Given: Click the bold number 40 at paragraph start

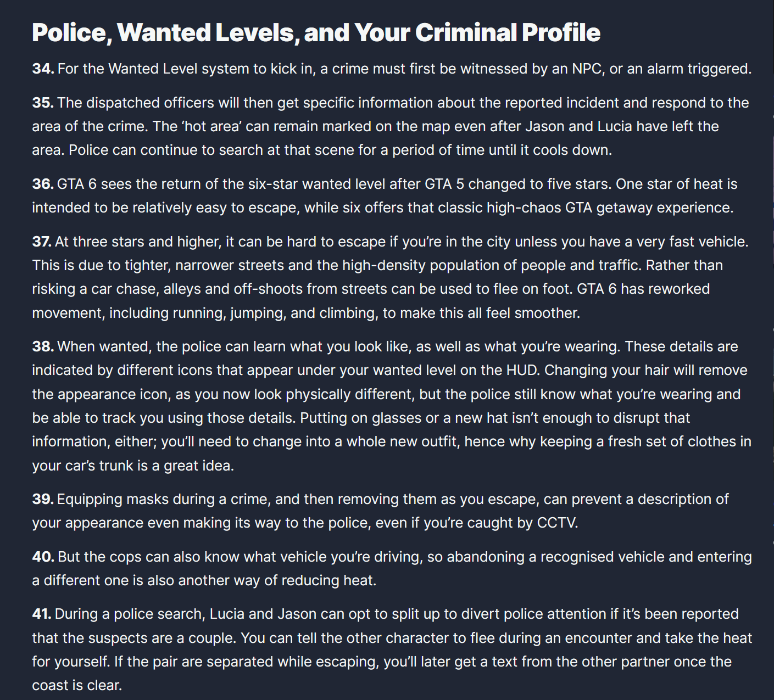Looking at the screenshot, I should 43,557.
